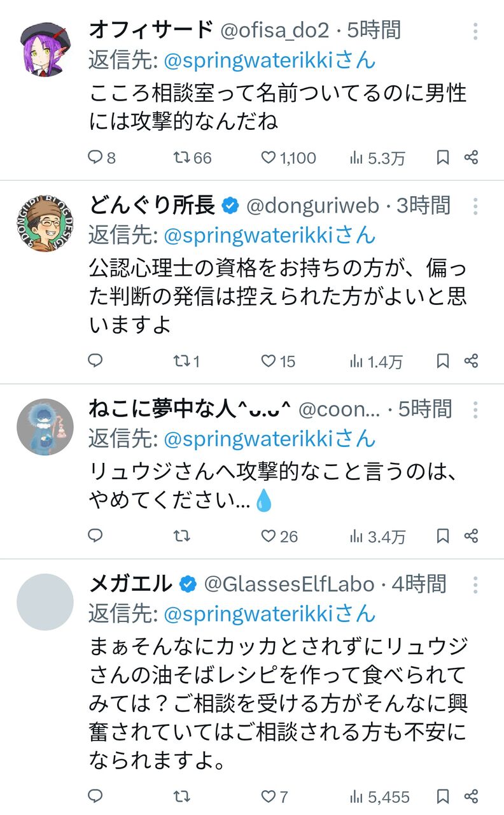Bookmark メガエル's tweet
Screen dimensions: 504x815
tap(443, 796)
